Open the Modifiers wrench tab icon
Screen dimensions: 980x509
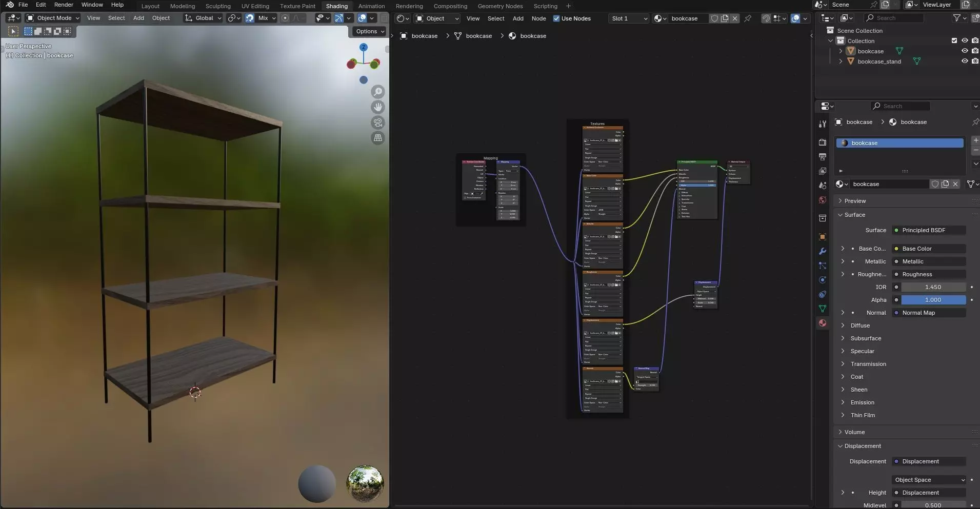(823, 251)
